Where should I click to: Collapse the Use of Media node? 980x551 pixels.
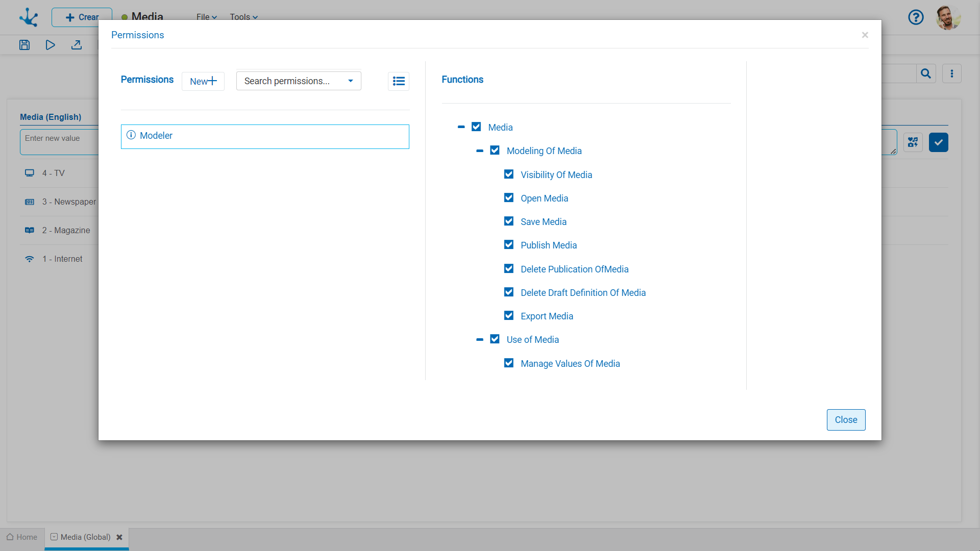(x=480, y=340)
